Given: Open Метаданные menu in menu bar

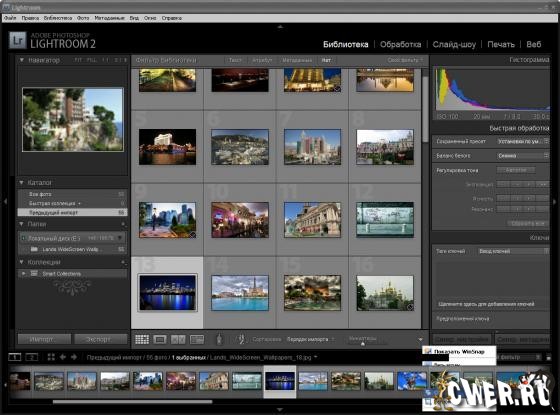Looking at the screenshot, I should tap(109, 18).
